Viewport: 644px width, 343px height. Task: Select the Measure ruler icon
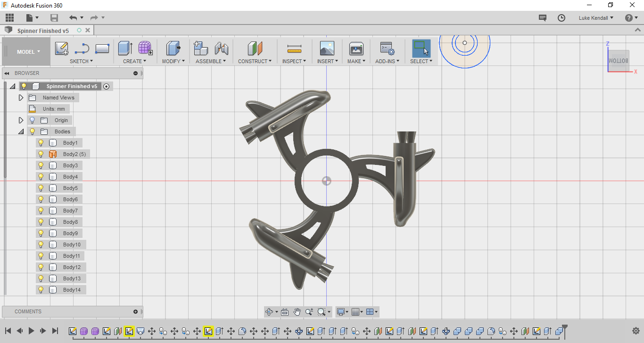pos(294,49)
